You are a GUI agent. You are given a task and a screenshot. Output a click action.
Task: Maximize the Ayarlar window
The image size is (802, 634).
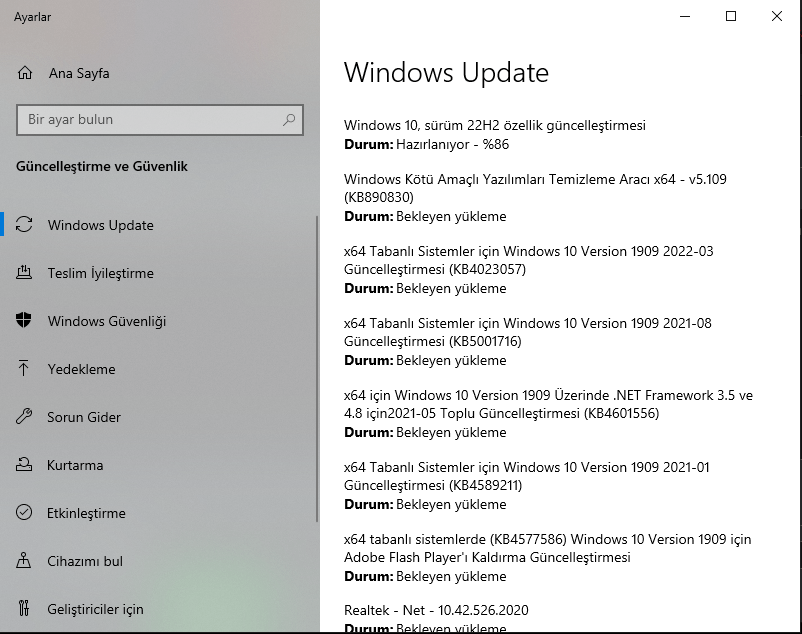(731, 16)
